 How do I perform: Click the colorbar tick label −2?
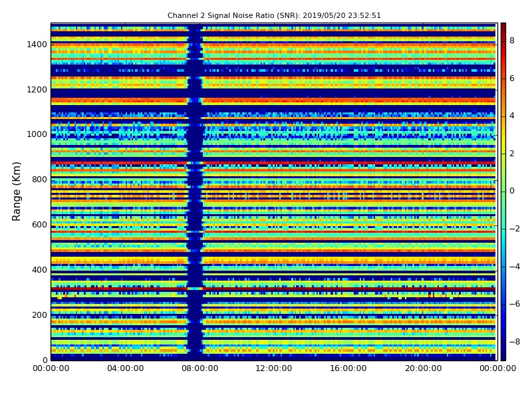(x=515, y=229)
